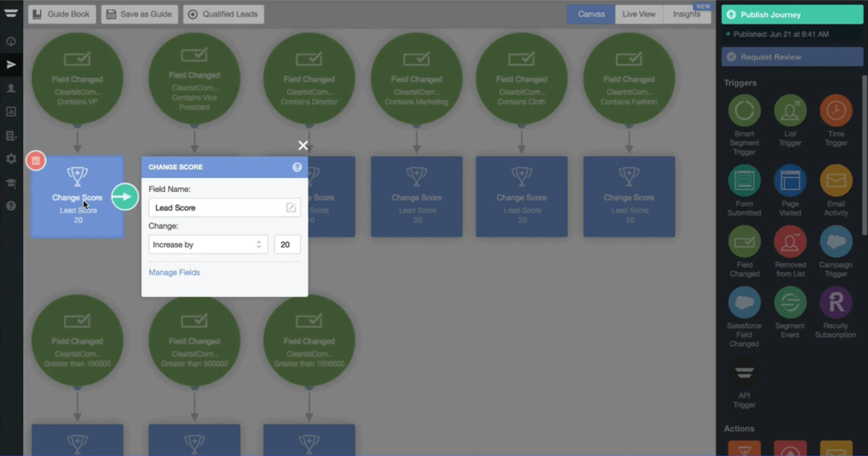Viewport: 868px width, 456px height.
Task: Click the Request Review button
Action: point(793,57)
